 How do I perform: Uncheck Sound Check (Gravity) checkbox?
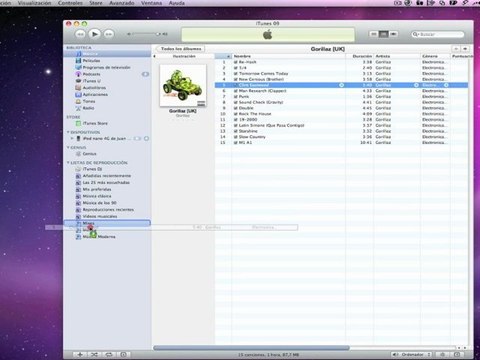(x=236, y=102)
